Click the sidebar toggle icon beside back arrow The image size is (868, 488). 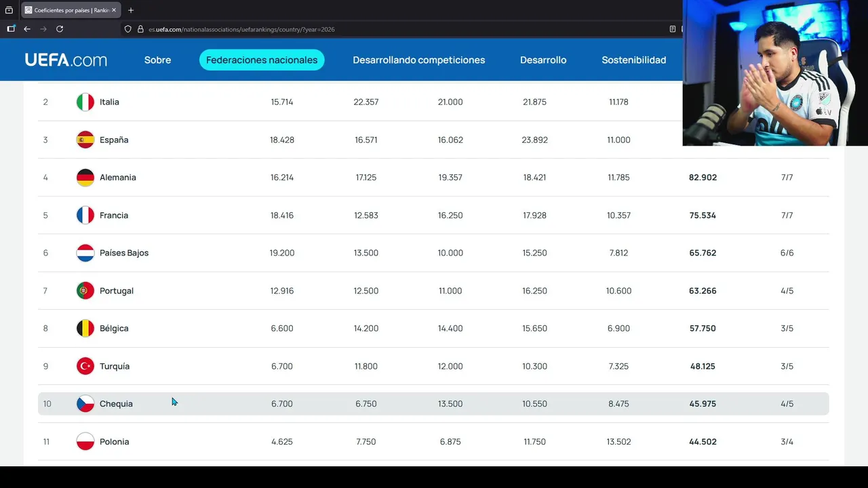click(x=11, y=29)
